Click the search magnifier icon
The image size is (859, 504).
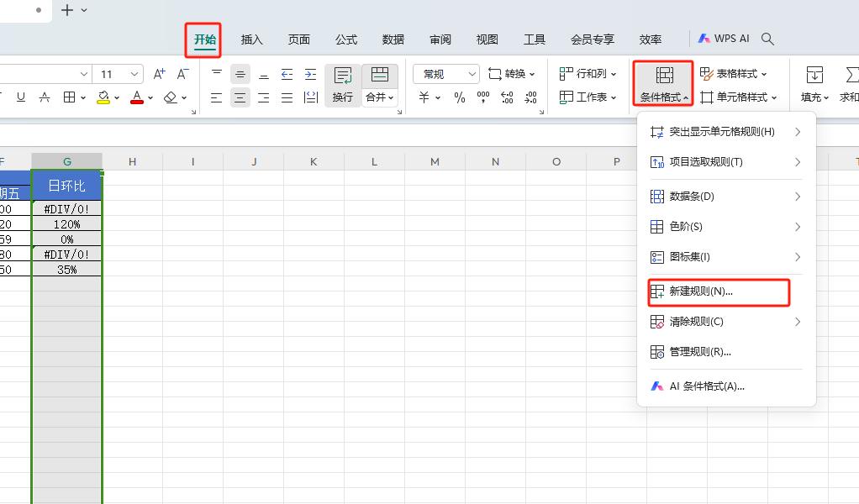click(767, 39)
